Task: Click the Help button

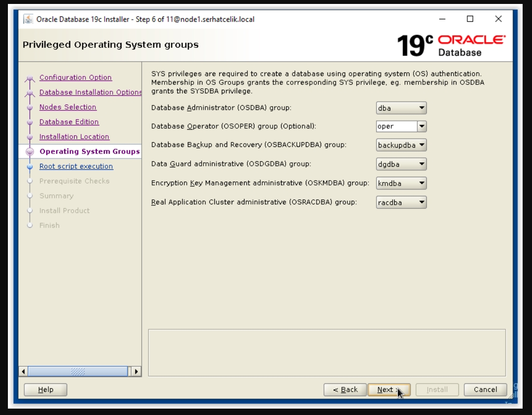Action: tap(45, 389)
